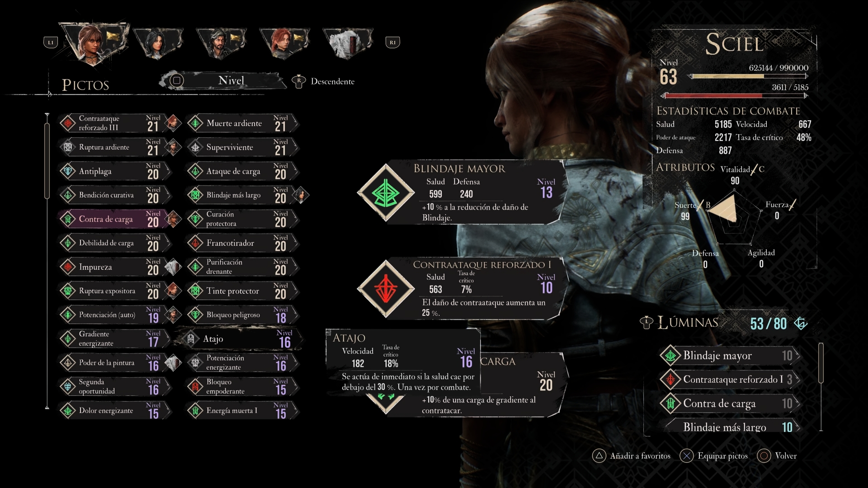Click the L1 previous character button
This screenshot has height=488, width=868.
[x=51, y=42]
